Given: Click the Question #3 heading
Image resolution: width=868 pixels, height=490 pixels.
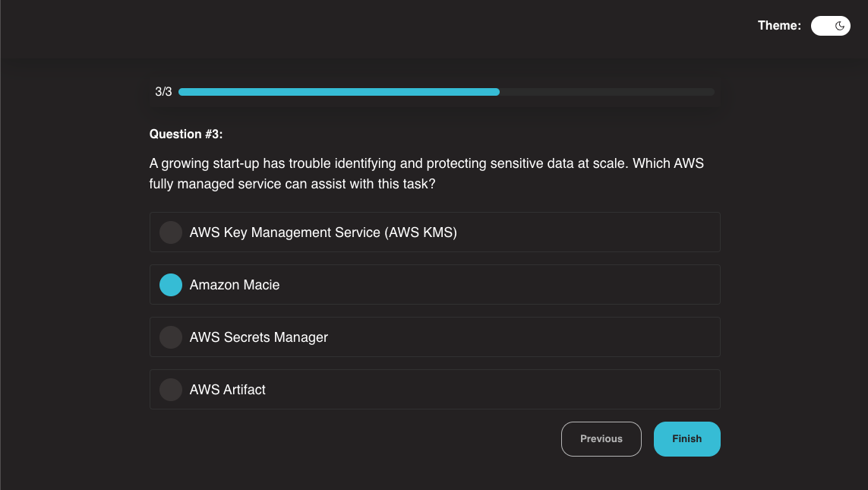Looking at the screenshot, I should pos(186,134).
